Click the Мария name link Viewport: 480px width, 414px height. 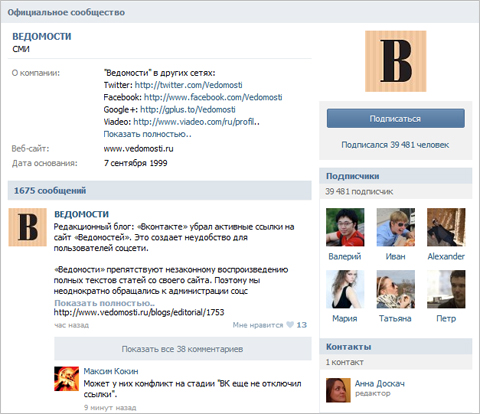[x=345, y=319]
